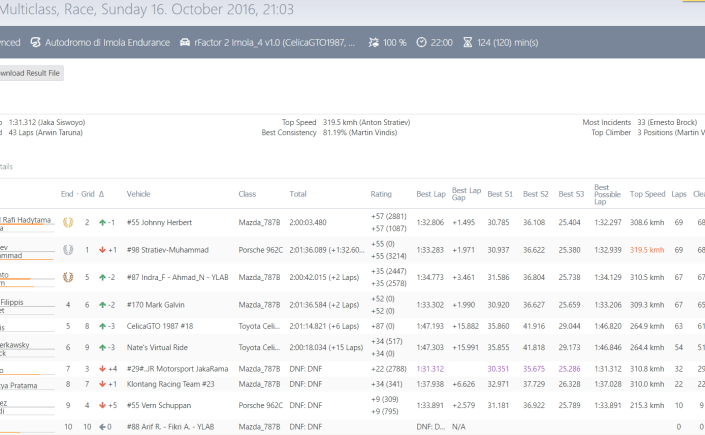Click the car icon before rFactor 2 Imola_4
705x435 pixels.
(x=185, y=43)
